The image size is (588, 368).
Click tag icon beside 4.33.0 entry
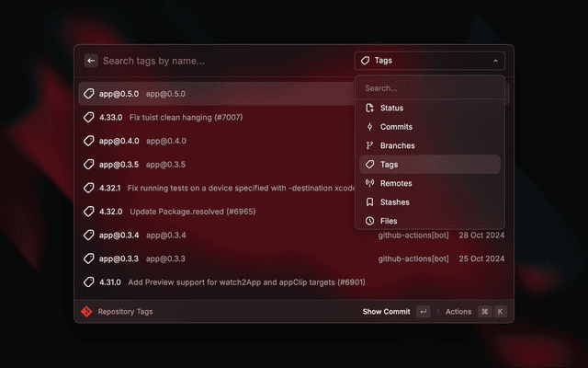pos(89,118)
